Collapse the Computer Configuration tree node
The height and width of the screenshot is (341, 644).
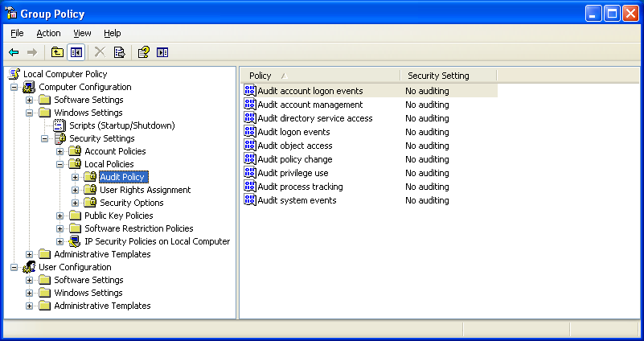pos(14,87)
